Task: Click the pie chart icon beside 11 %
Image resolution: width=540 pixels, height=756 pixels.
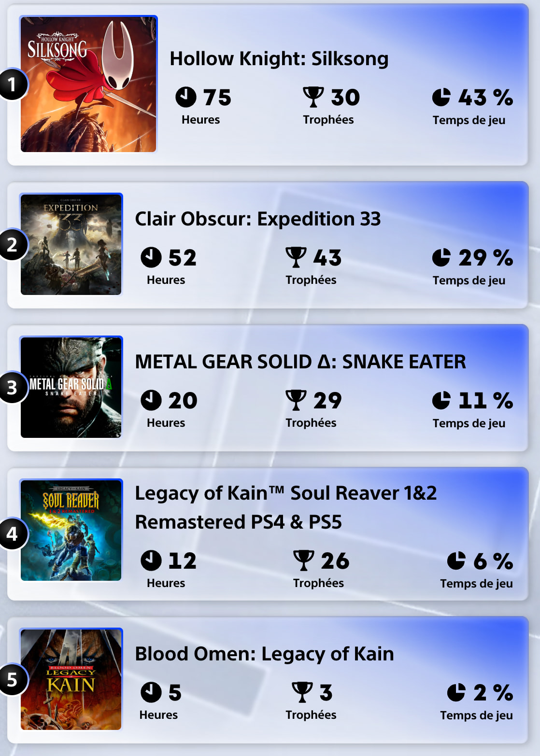Action: click(441, 400)
